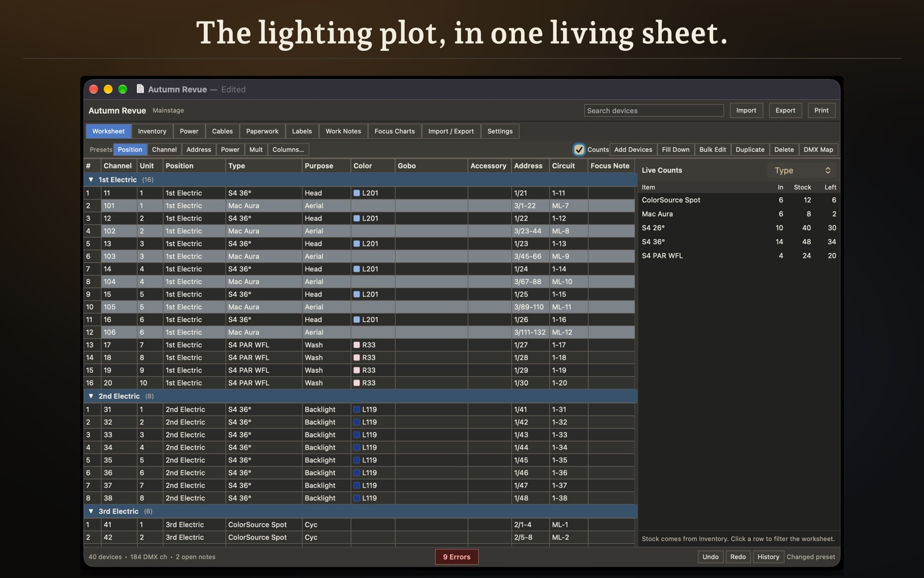Click Add Devices
924x578 pixels.
point(633,150)
